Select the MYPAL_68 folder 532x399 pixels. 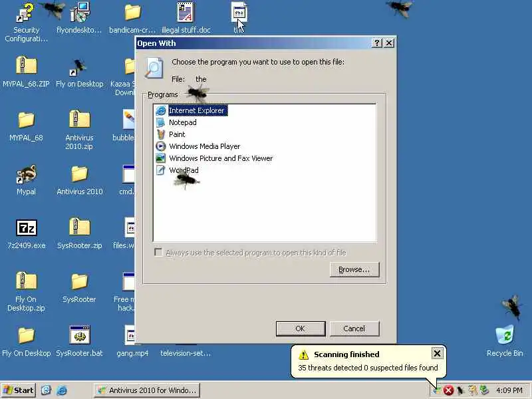coord(26,126)
